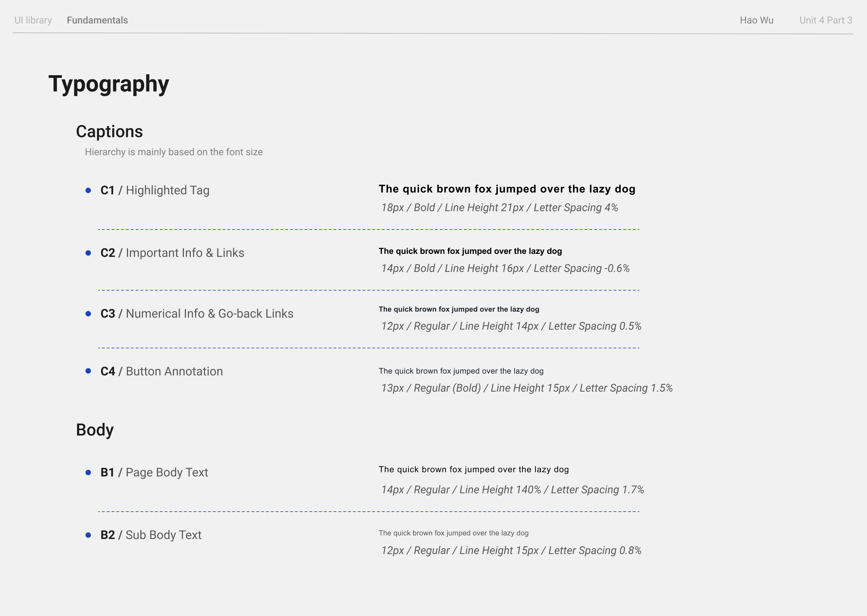This screenshot has height=616, width=867.
Task: Click the blue bullet beside C3
Action: (89, 314)
